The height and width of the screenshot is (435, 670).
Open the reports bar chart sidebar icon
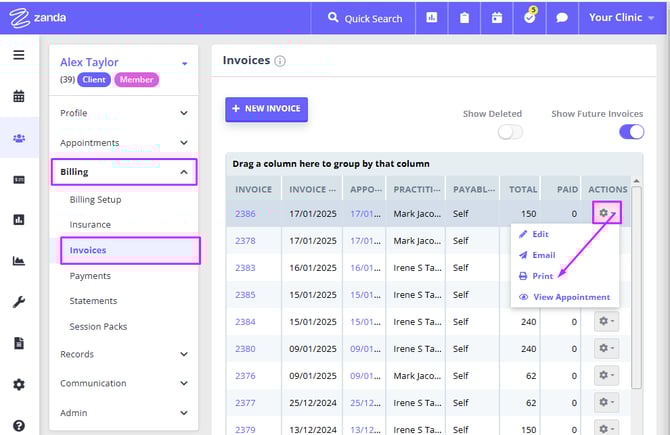[18, 220]
